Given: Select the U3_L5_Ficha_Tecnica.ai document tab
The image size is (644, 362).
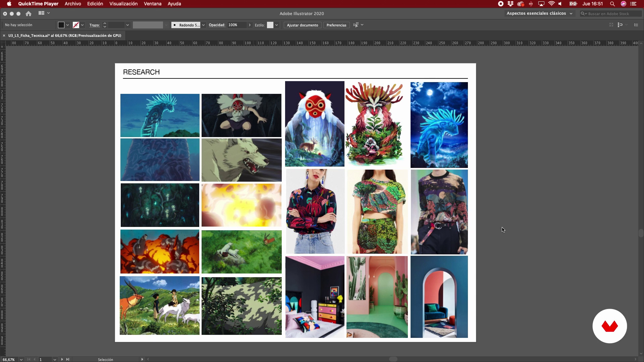Looking at the screenshot, I should click(x=65, y=36).
